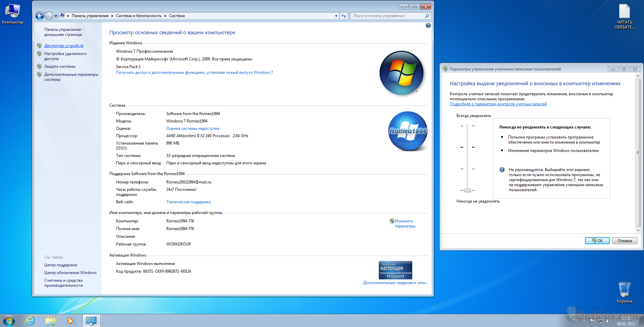Click the network icon in system tray
Viewport: 644px width, 327px height.
(600, 321)
